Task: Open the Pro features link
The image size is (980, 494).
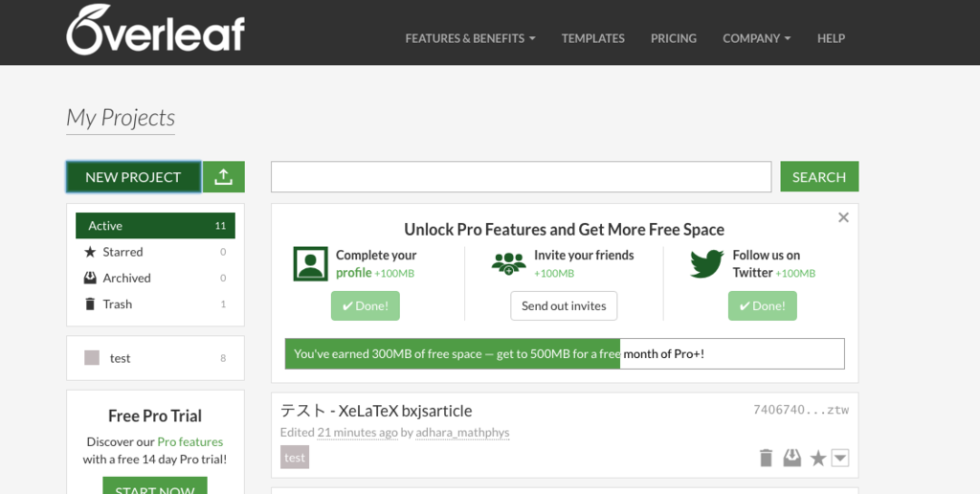Action: point(190,441)
